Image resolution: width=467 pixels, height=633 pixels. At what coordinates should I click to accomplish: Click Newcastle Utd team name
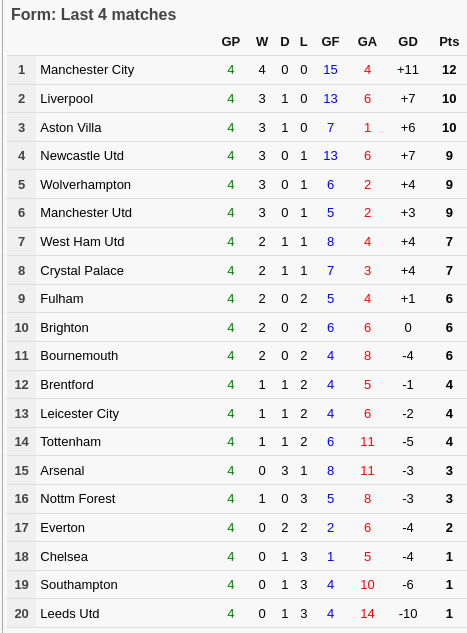pyautogui.click(x=82, y=156)
